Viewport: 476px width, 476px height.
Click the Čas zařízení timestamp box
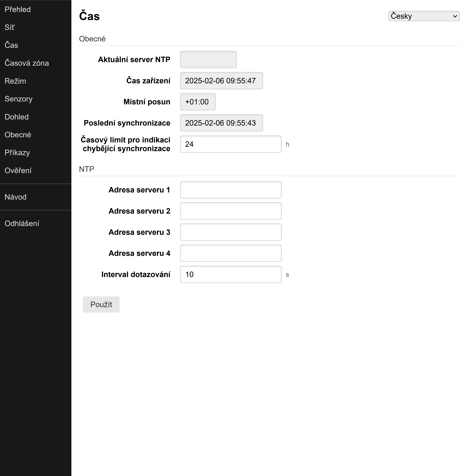tap(221, 81)
